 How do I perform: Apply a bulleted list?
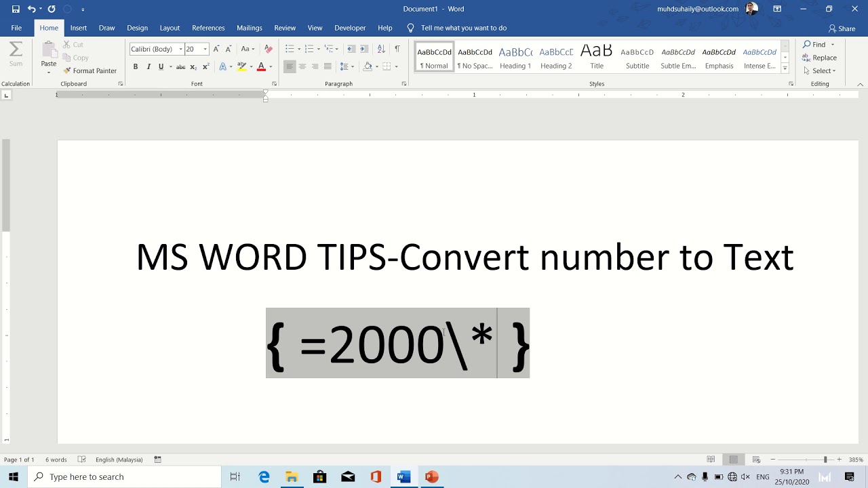pyautogui.click(x=290, y=49)
